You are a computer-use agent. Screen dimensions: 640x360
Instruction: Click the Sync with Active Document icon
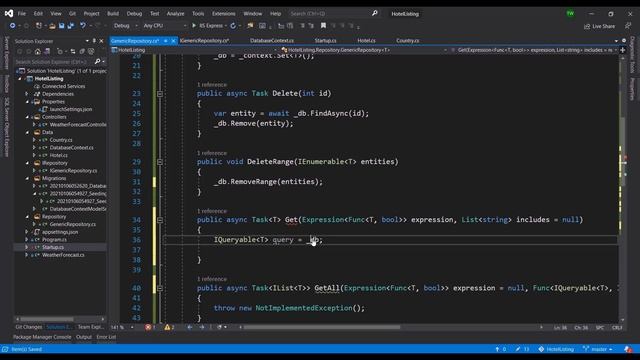[73, 51]
